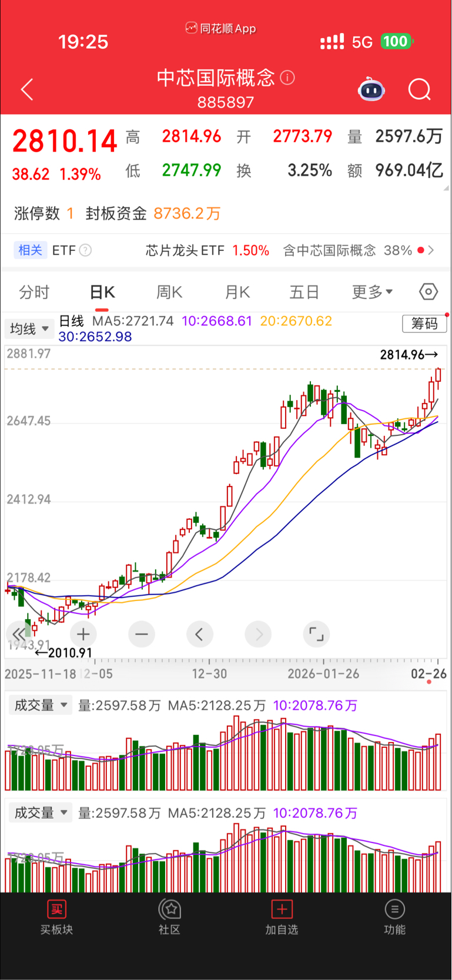Tap the back arrow in the header

pyautogui.click(x=27, y=89)
